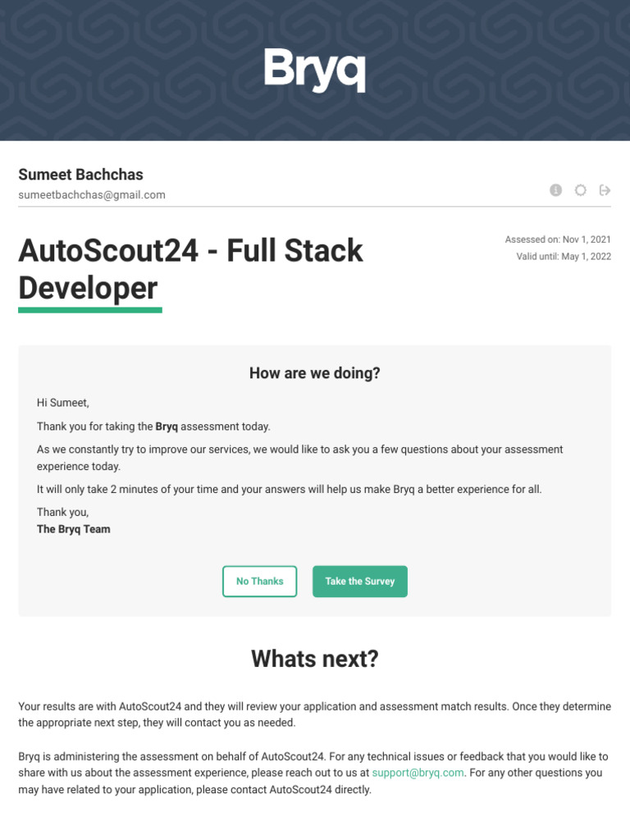Click the AutoScout24 - Full Stack Developer title
This screenshot has height=840, width=630.
190,269
